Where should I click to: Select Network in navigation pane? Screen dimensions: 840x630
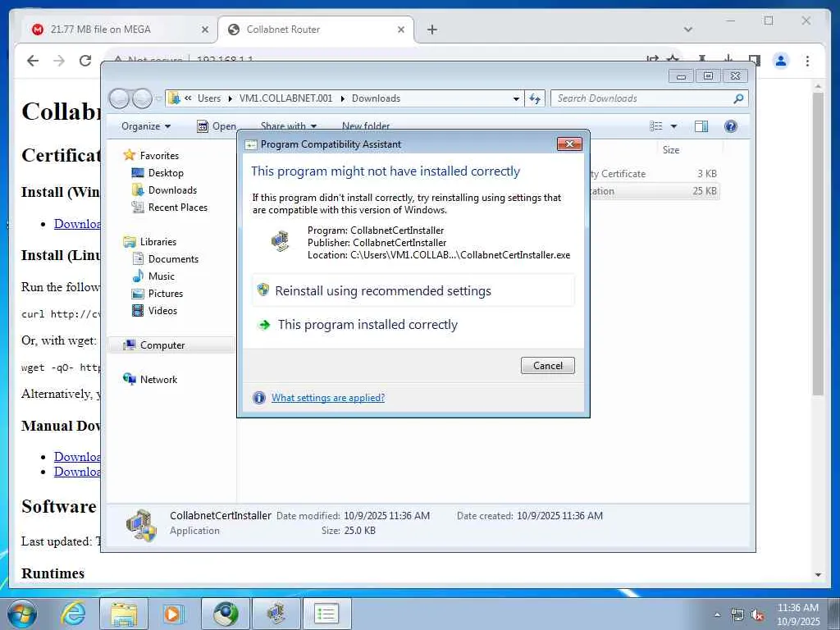coord(158,379)
